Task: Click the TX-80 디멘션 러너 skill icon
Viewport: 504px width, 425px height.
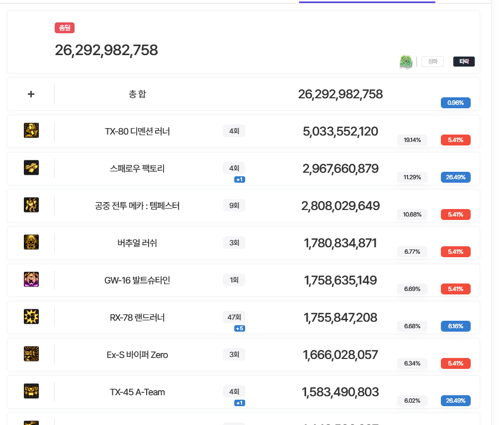Action: coord(31,131)
